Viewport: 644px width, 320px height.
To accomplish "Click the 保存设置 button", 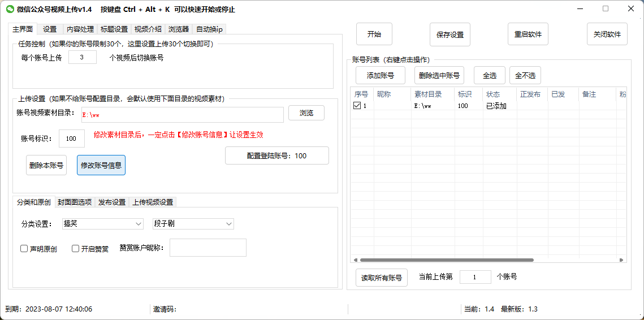I will click(449, 34).
